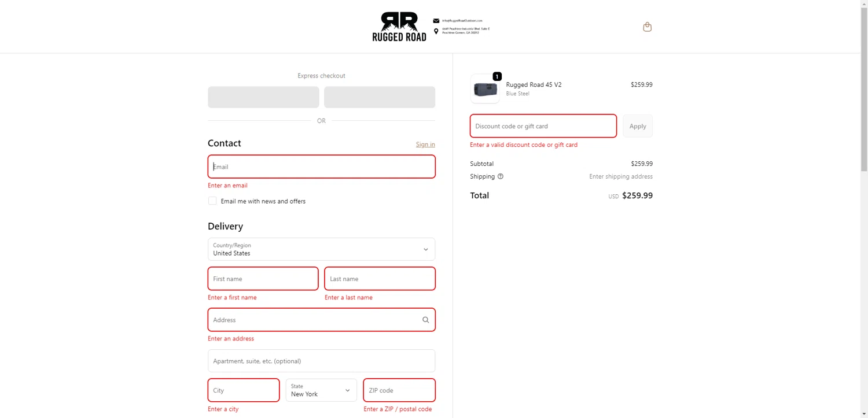This screenshot has height=418, width=868.
Task: Click the Shipping help question-mark icon
Action: click(x=501, y=176)
